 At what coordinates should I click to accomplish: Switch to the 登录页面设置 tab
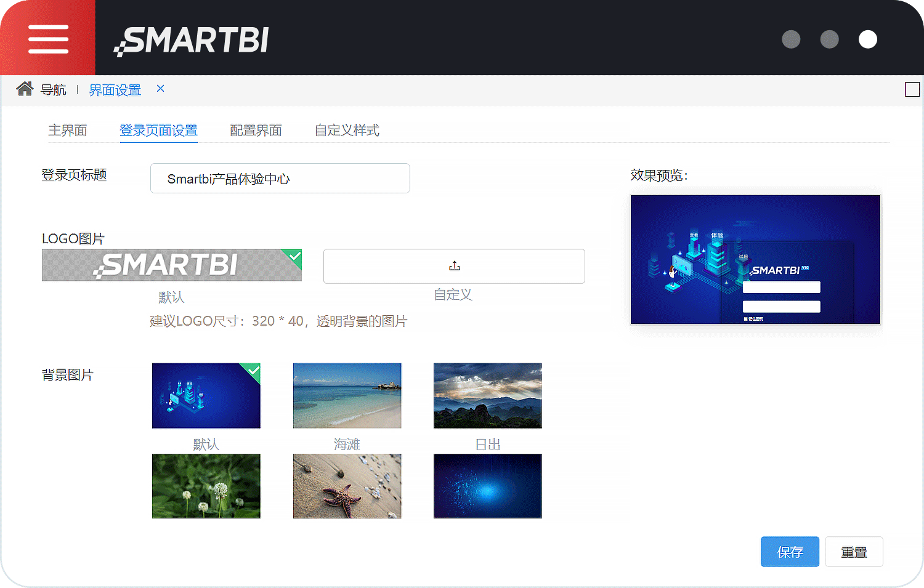[158, 130]
